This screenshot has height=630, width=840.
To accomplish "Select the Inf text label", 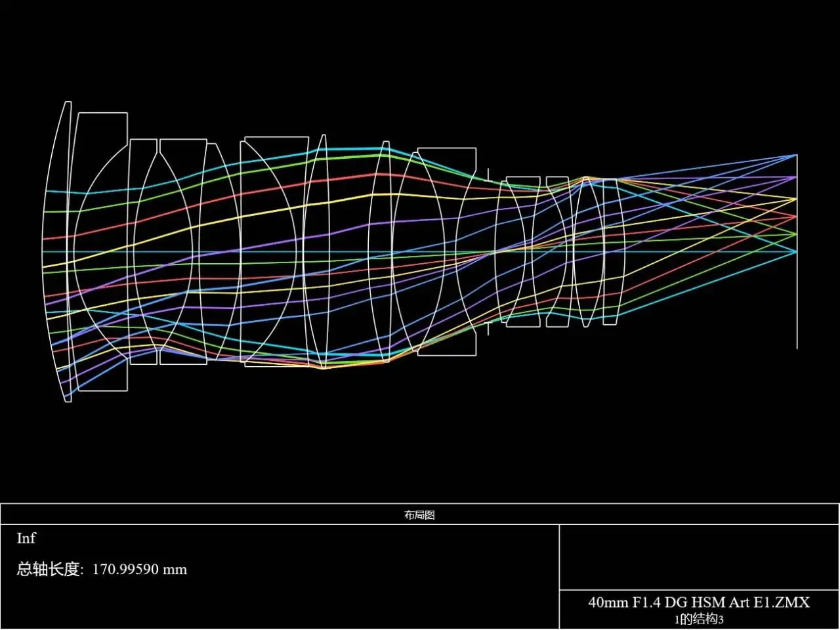I will 26,538.
